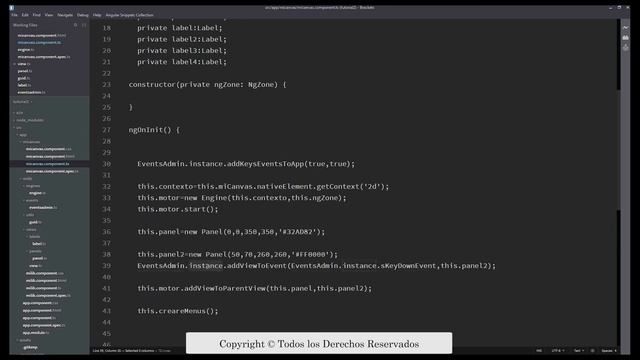Collapse the events folder
This screenshot has height=360, width=640.
coord(31,200)
